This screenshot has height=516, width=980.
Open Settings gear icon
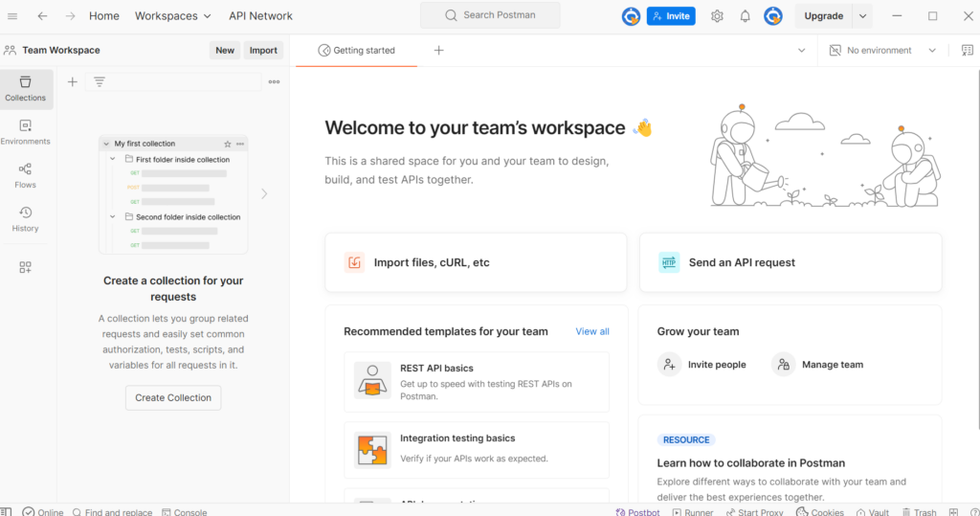717,16
